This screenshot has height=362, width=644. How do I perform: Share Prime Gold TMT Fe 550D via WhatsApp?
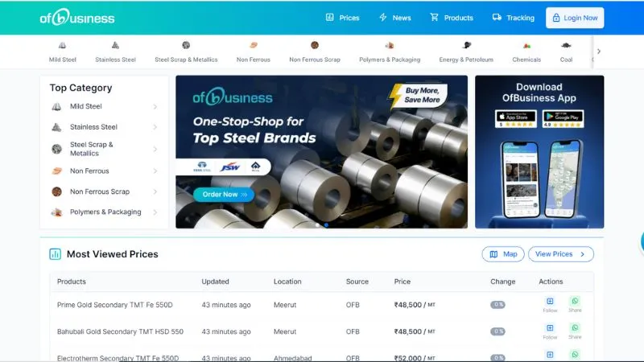pos(575,305)
